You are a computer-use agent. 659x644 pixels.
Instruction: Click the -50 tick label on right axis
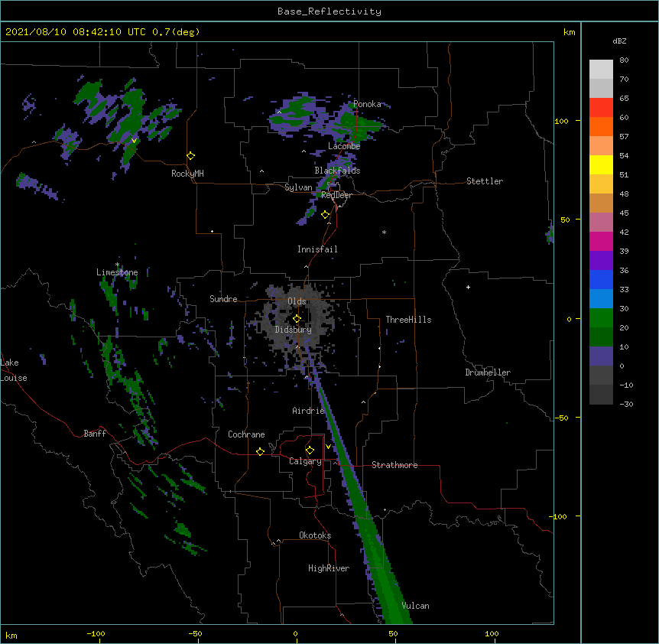561,418
